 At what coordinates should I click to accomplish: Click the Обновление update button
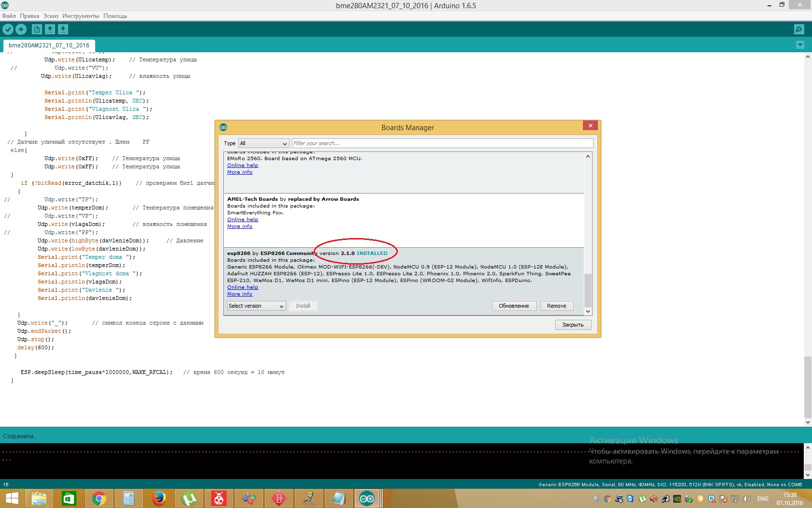coord(514,306)
